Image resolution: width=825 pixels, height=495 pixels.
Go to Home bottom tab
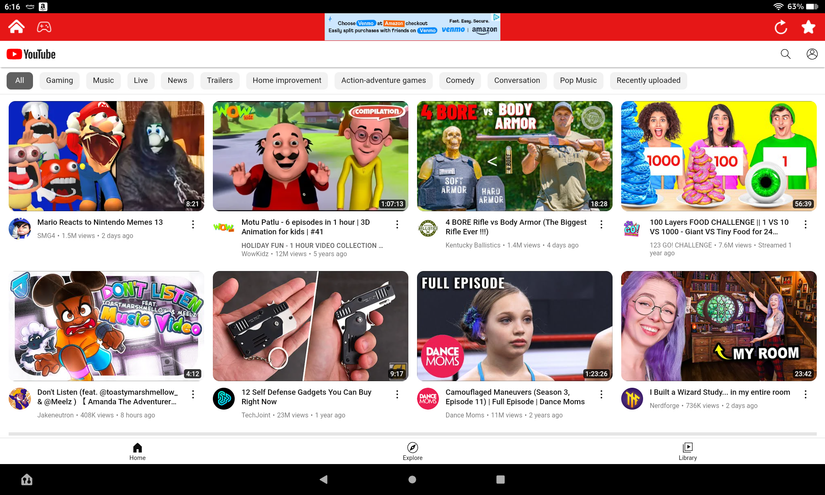click(137, 451)
